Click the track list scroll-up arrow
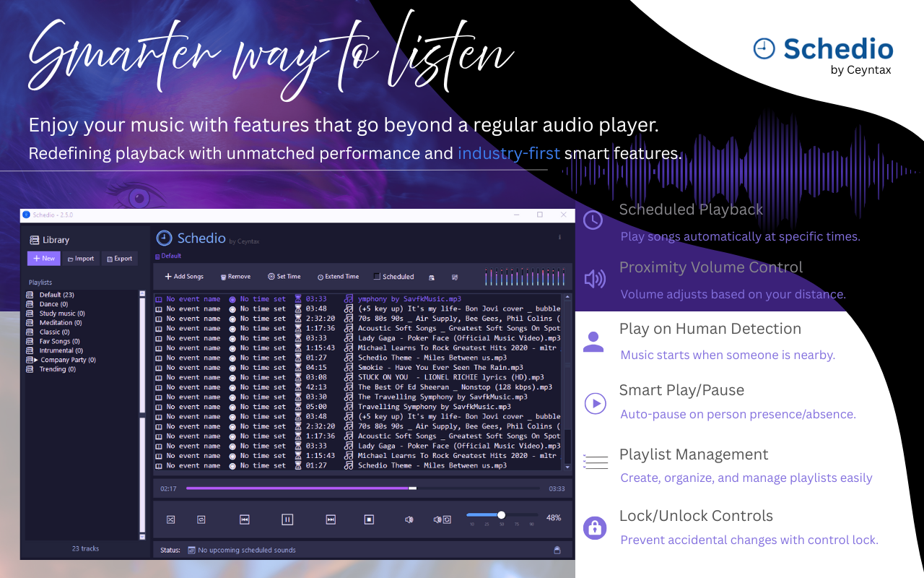This screenshot has height=578, width=924. (x=567, y=298)
